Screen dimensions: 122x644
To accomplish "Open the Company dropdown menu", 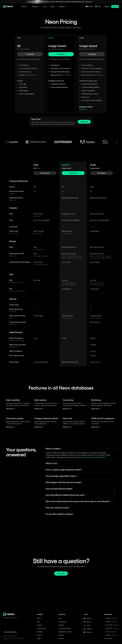I will 62,6.
